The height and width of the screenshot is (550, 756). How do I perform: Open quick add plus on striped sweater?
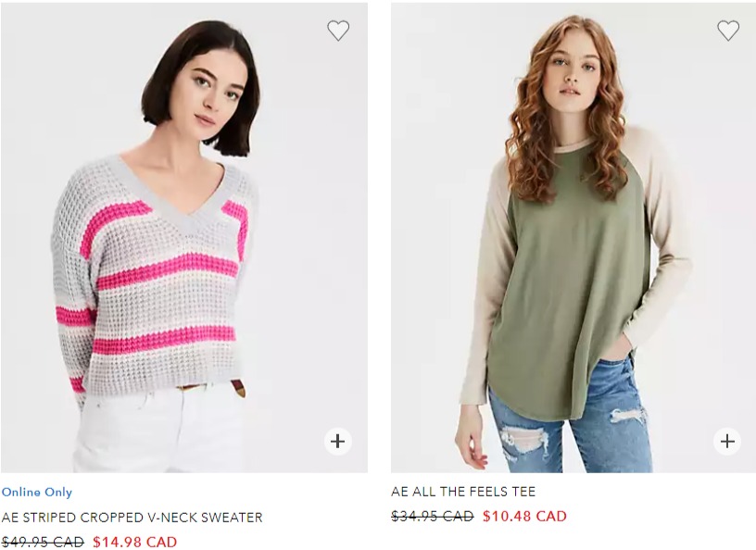[338, 441]
